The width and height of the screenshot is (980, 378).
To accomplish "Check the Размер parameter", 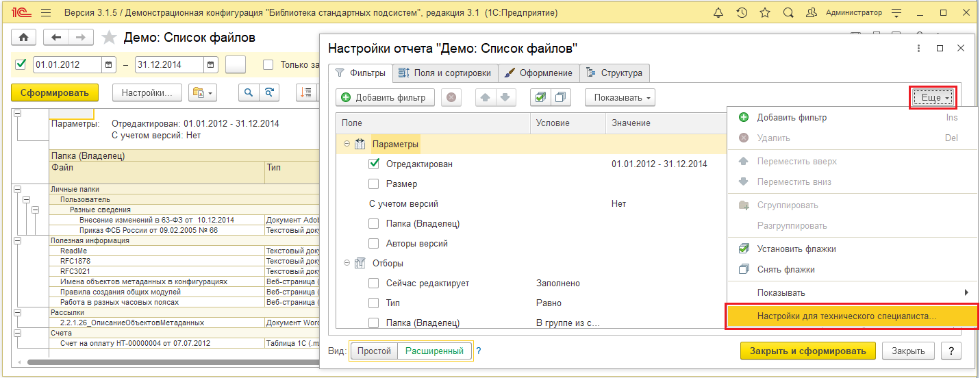I will [x=374, y=184].
